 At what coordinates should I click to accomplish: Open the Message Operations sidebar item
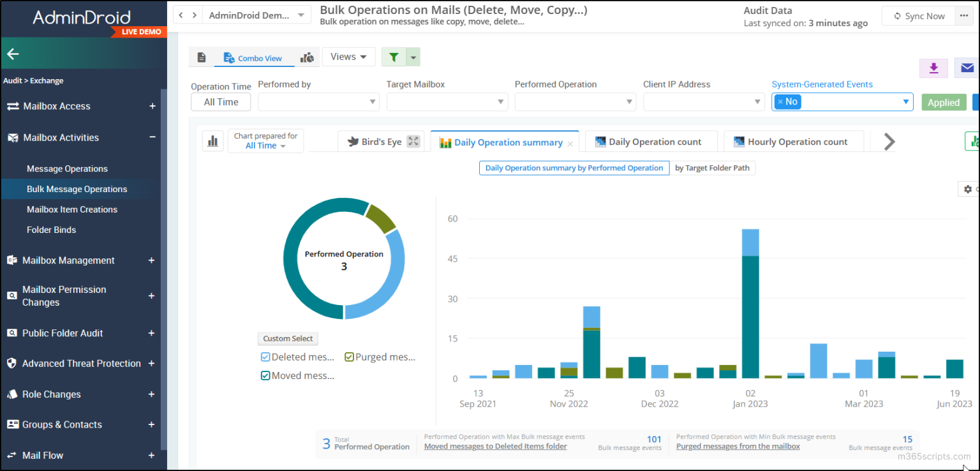[x=66, y=168]
